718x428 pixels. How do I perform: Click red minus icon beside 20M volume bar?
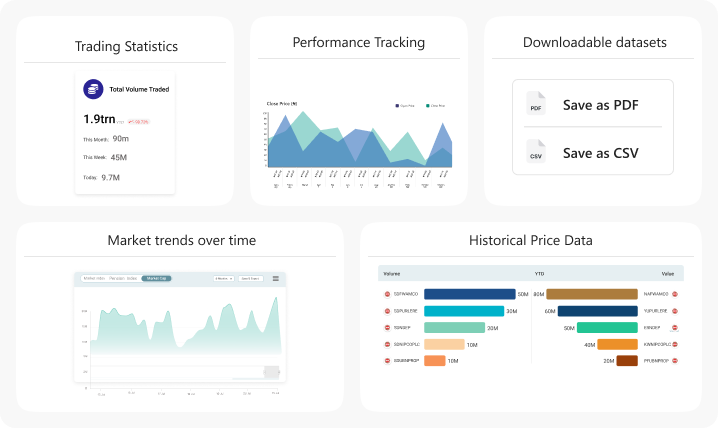coord(387,328)
